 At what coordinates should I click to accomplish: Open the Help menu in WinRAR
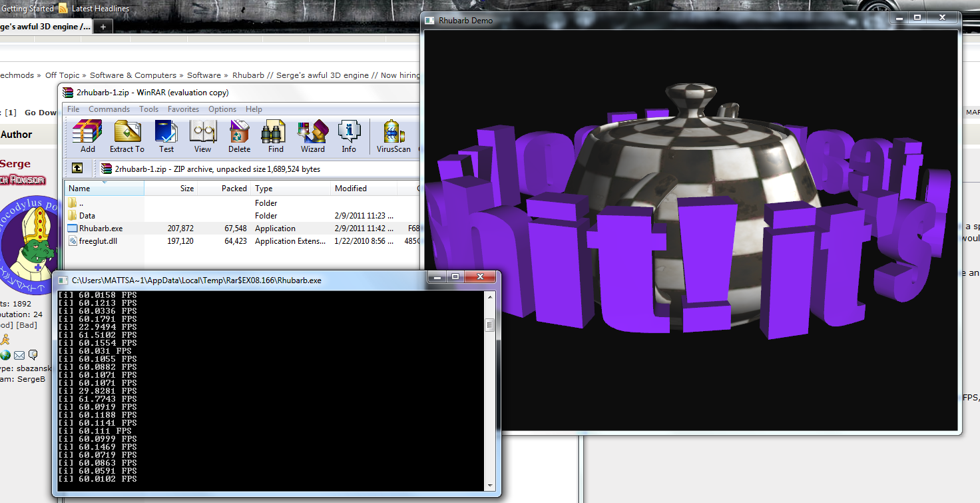[x=254, y=109]
